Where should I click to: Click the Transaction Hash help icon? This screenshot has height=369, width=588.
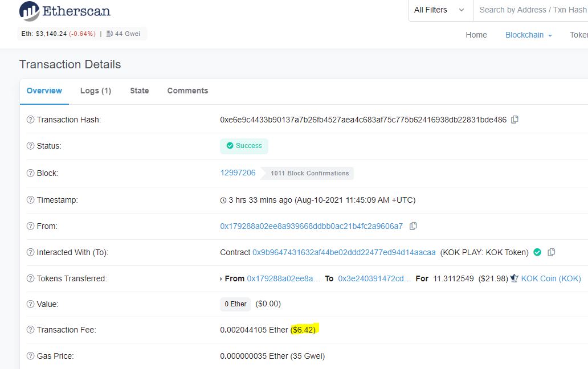[31, 120]
